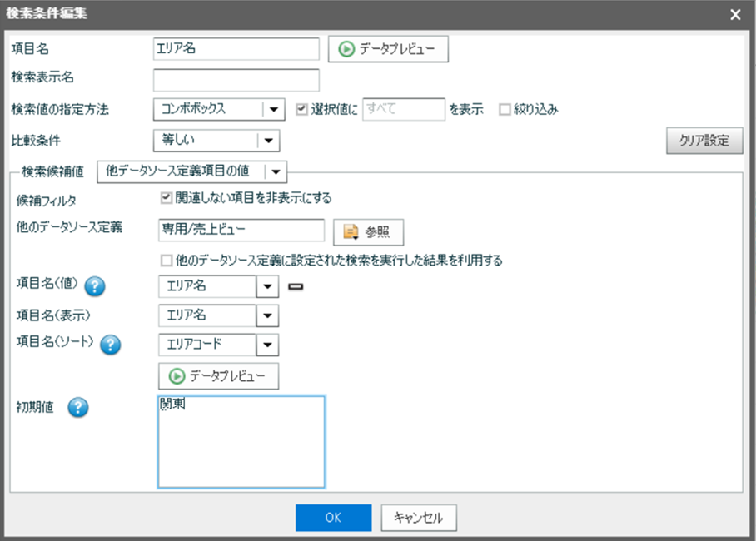The height and width of the screenshot is (541, 756).
Task: Open the 検索候補値 他データソース定義項目の値 dropdown
Action: point(276,171)
